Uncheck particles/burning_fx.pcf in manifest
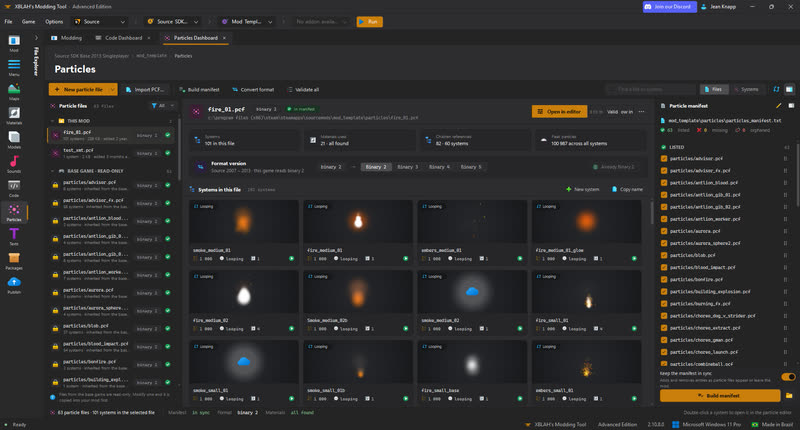Viewport: 800px width, 430px height. (x=664, y=303)
